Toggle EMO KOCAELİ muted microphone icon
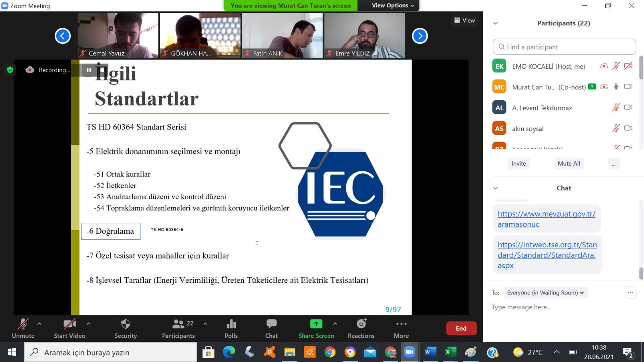Screen dimensions: 644x362 pyautogui.click(x=616, y=66)
